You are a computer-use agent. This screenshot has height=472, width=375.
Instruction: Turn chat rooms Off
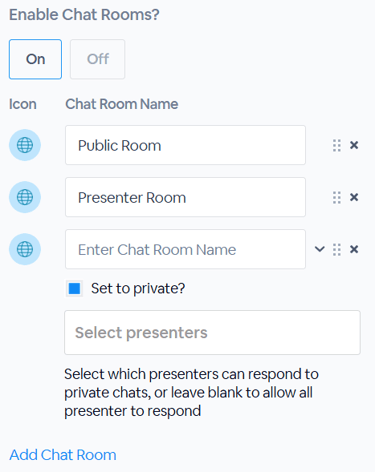coord(97,59)
